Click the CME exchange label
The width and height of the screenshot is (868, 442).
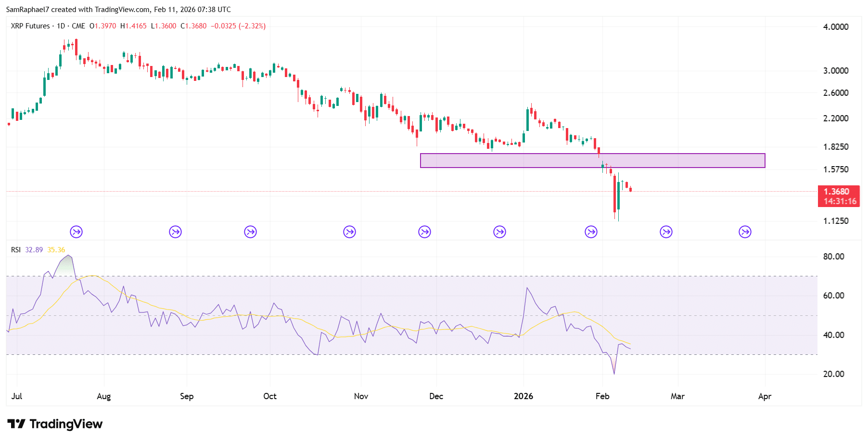point(77,26)
